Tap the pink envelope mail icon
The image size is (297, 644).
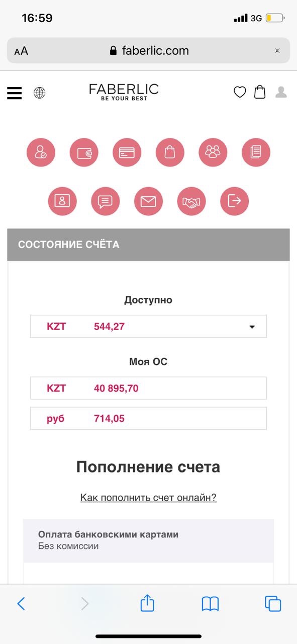click(x=148, y=201)
